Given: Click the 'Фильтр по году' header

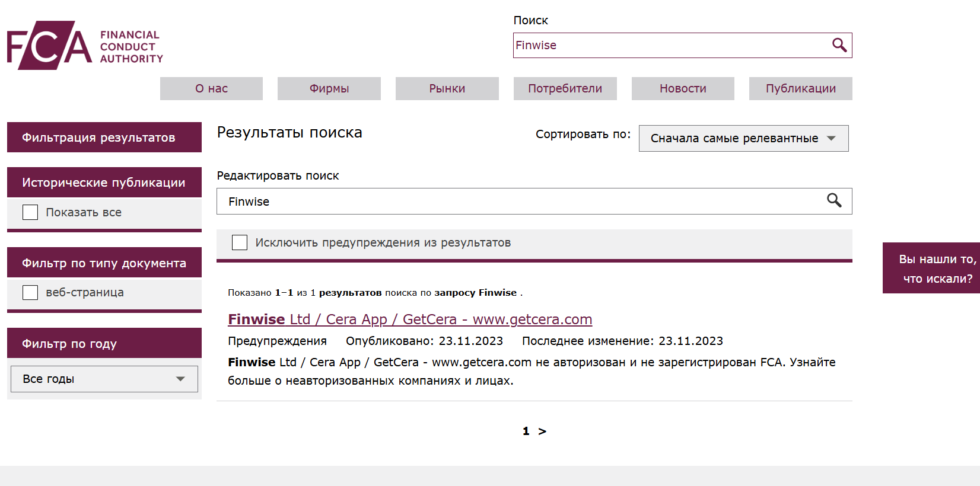Looking at the screenshot, I should pos(104,343).
